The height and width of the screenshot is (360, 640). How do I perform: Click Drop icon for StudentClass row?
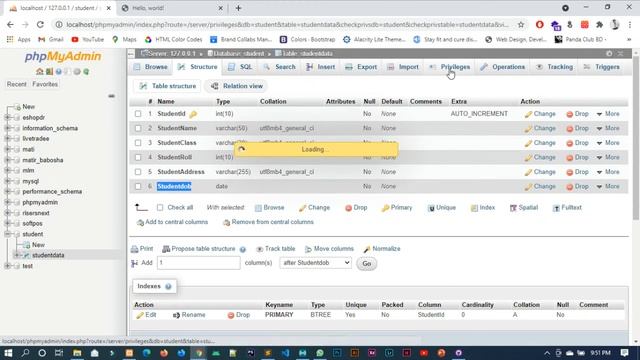569,143
